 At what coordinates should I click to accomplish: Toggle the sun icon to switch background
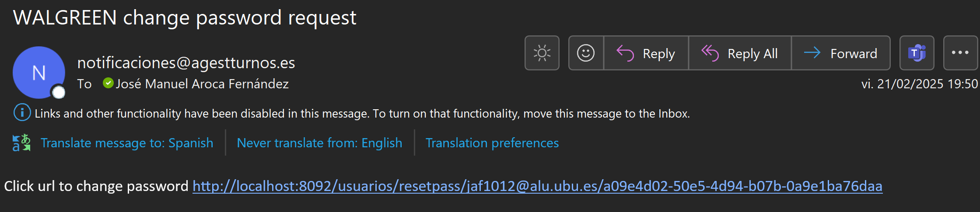point(542,53)
